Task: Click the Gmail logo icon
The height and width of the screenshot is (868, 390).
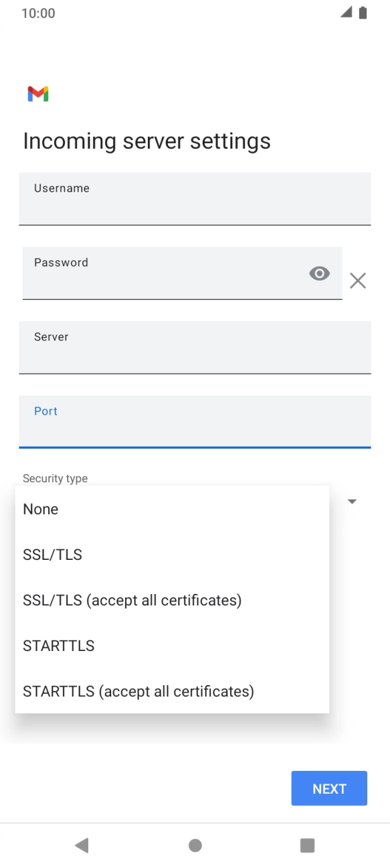Action: [38, 94]
